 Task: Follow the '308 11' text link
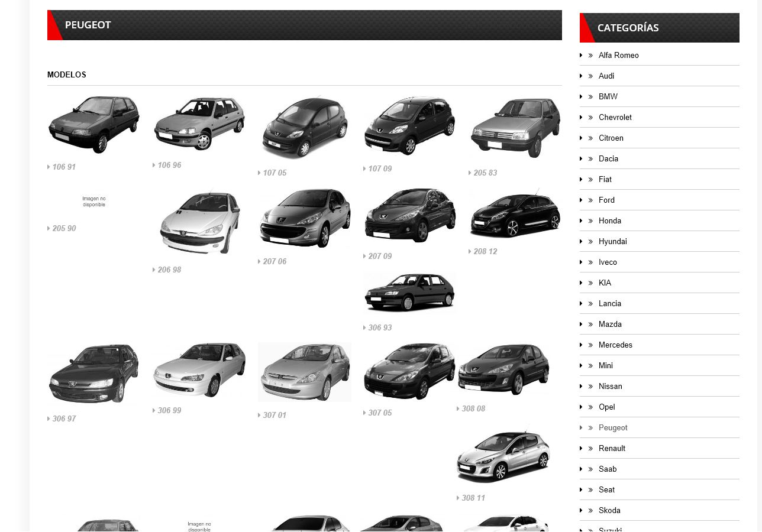coord(473,498)
